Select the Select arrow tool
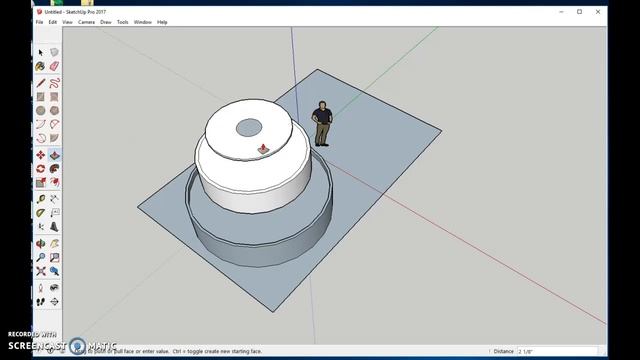The height and width of the screenshot is (360, 640). (40, 52)
